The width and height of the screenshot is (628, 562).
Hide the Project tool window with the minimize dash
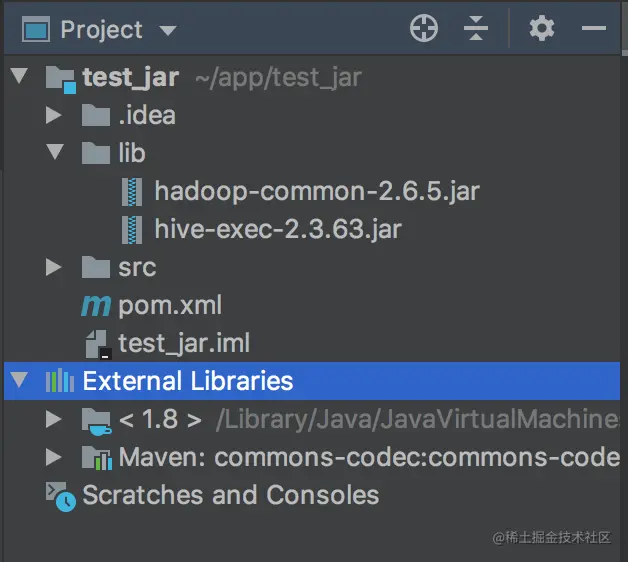coord(594,29)
